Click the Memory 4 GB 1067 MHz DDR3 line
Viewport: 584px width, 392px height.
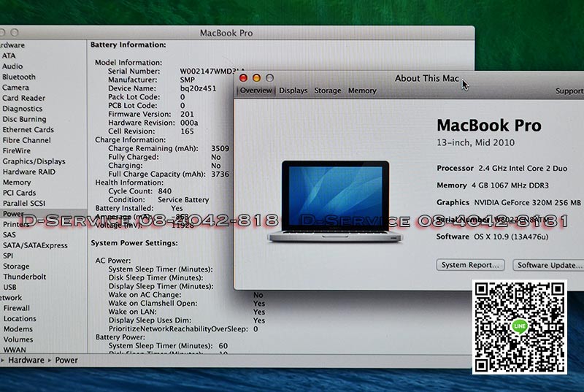point(492,185)
